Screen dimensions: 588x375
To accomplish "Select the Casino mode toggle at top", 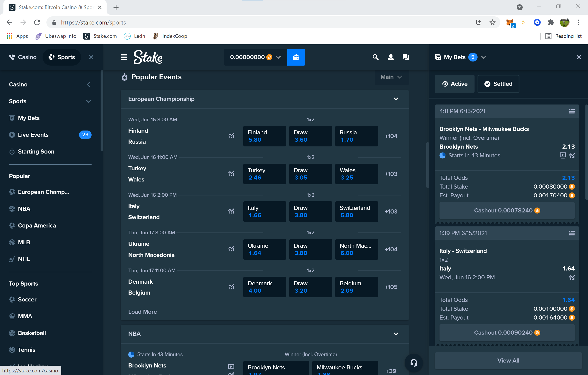I will tap(23, 57).
